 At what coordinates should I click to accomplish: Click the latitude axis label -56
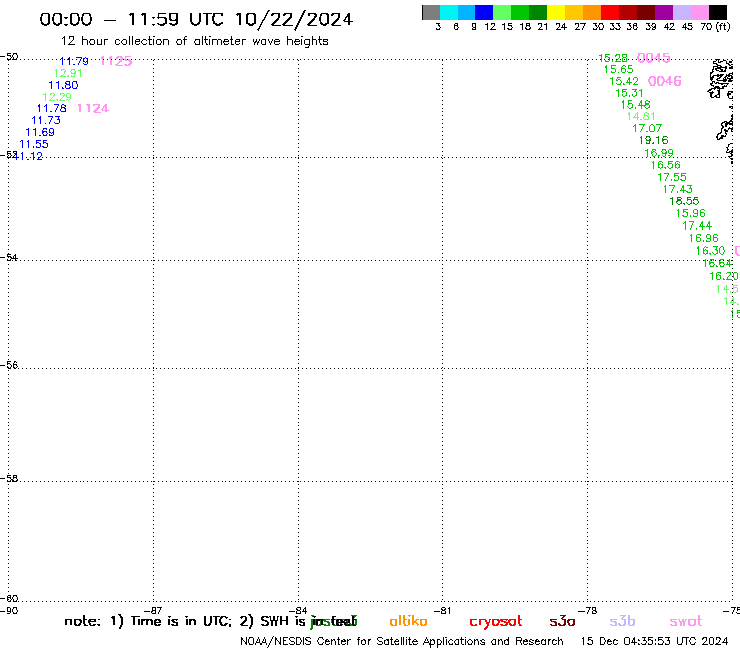point(9,365)
